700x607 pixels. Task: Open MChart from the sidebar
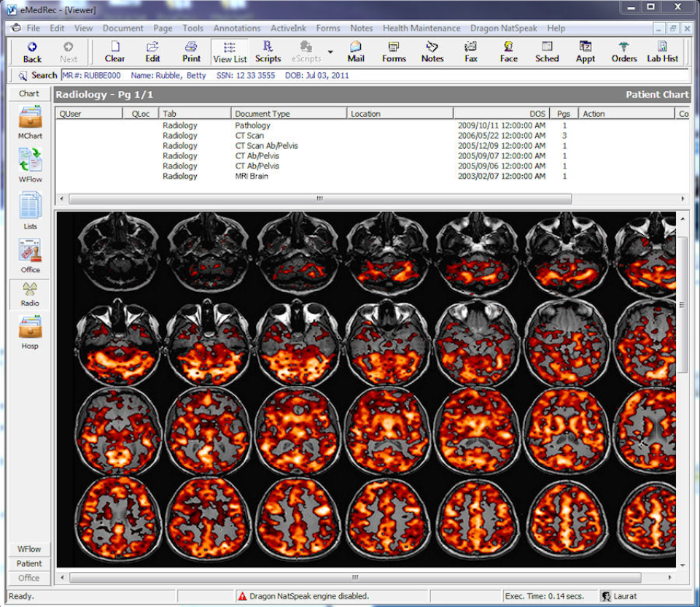(x=30, y=124)
